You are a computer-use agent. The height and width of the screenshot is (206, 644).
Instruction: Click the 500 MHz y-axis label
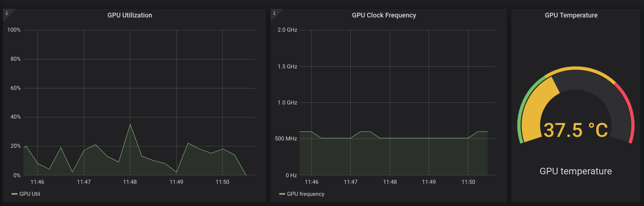tap(286, 139)
